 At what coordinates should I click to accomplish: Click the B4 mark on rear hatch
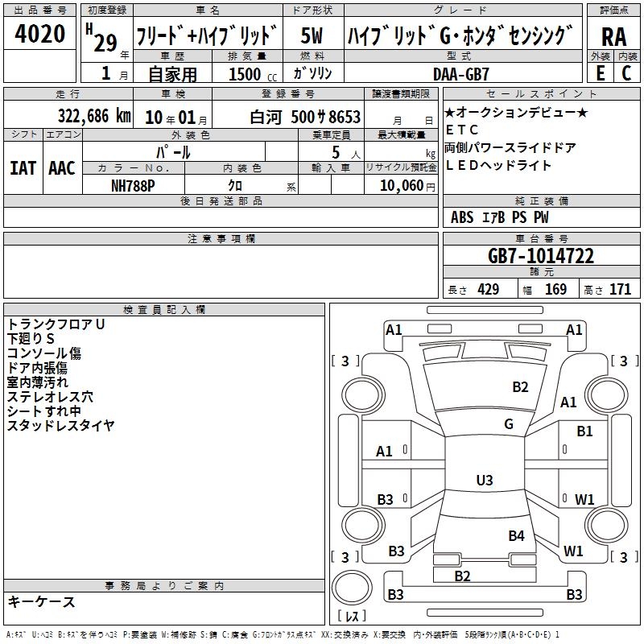tap(516, 535)
